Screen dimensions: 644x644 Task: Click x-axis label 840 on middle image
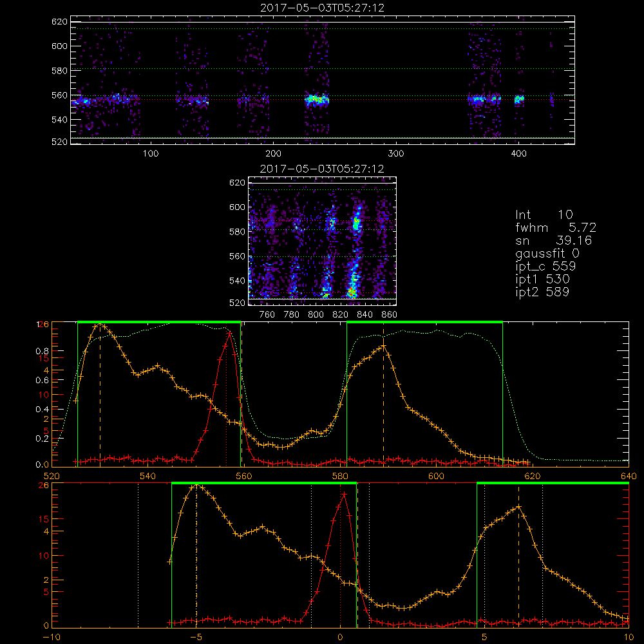point(365,315)
